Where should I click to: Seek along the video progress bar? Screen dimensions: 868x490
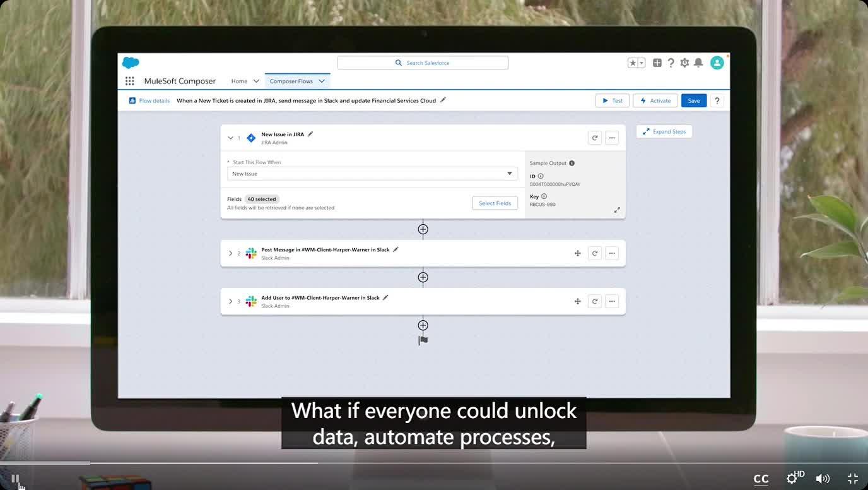[434, 463]
